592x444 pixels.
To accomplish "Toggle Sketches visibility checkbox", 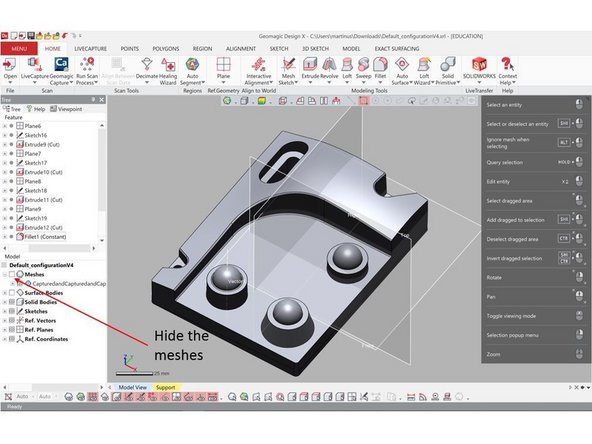I will [12, 311].
